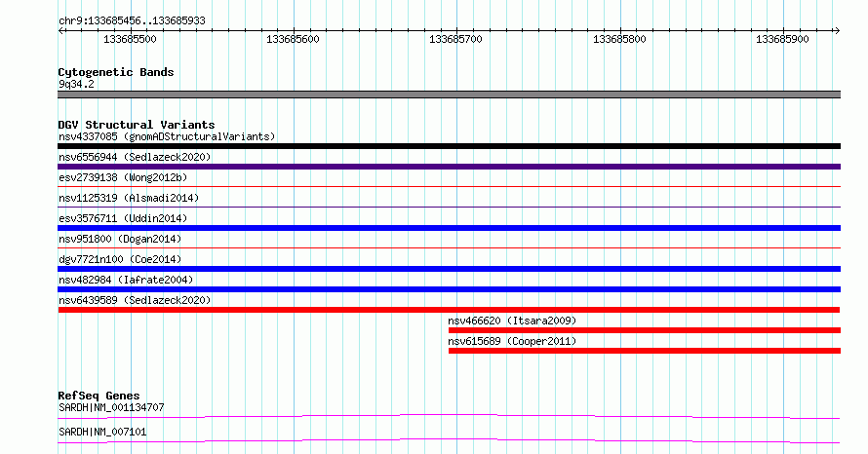Click ruler position 133685500
Screen dimensions: 868x454
click(130, 39)
